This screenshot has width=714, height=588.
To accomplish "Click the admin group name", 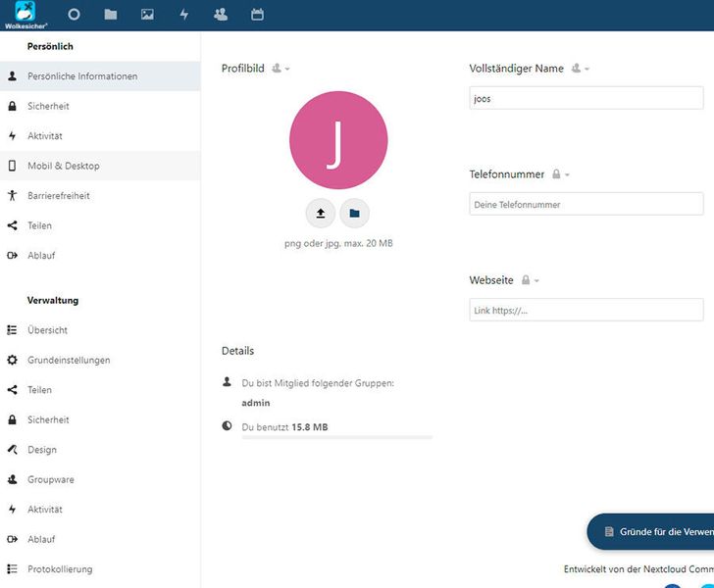I will tap(255, 403).
